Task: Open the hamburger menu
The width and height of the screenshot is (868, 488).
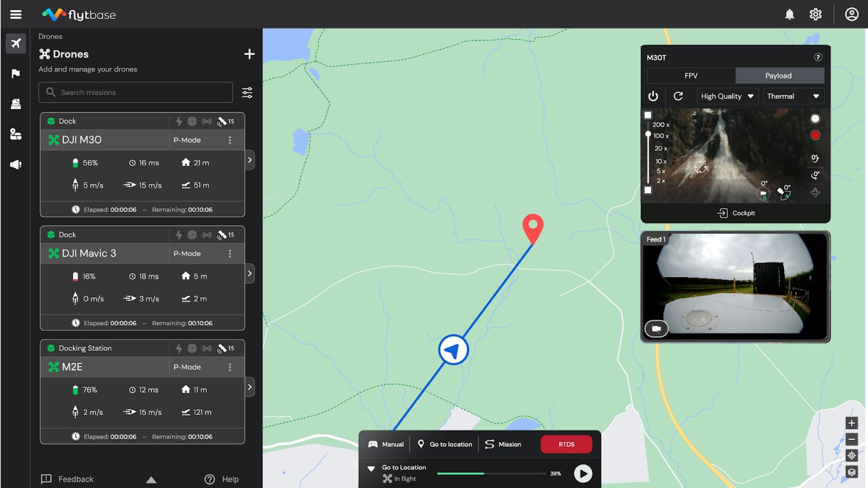Action: (16, 14)
